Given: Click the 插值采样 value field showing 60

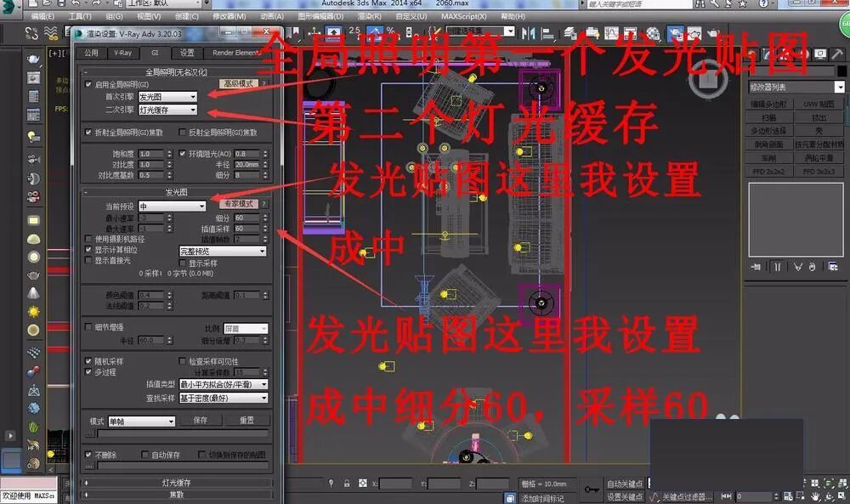Looking at the screenshot, I should [246, 229].
